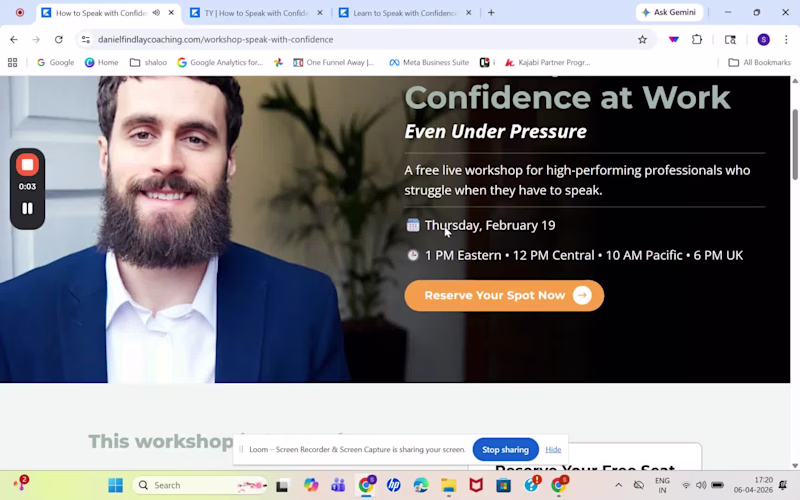Open Task View in the taskbar
This screenshot has height=500, width=800.
click(x=282, y=485)
